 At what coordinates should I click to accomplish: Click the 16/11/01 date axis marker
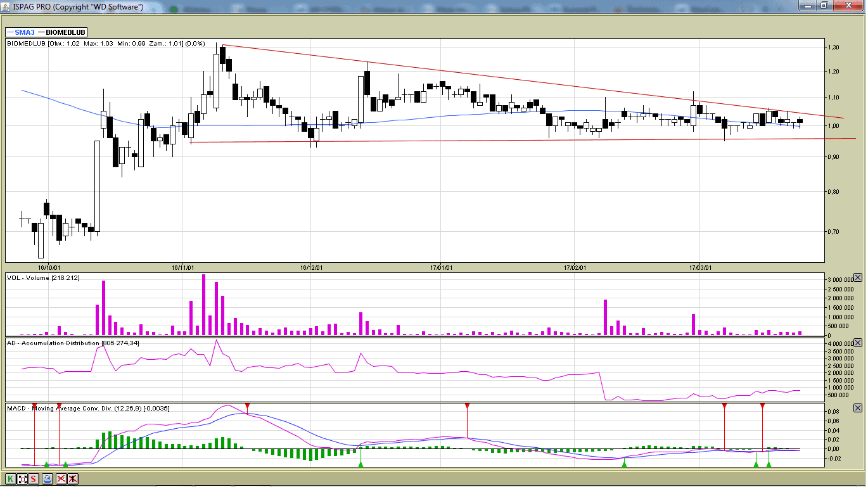(182, 267)
